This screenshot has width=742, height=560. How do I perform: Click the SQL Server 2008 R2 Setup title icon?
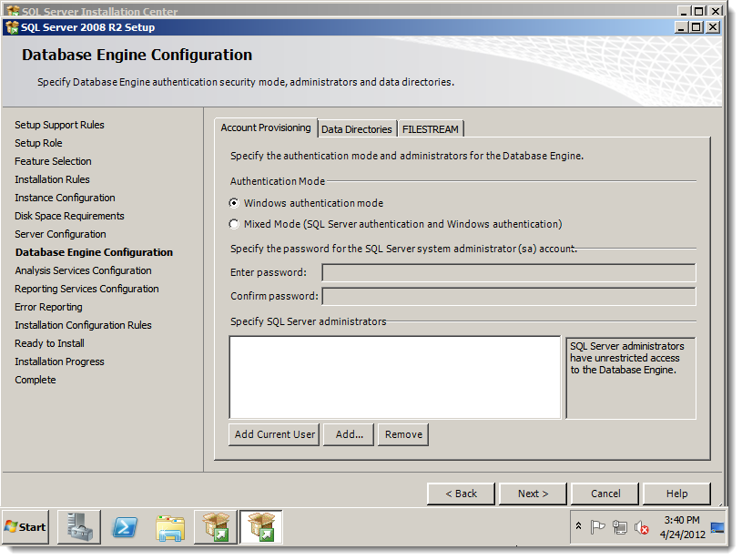click(13, 27)
